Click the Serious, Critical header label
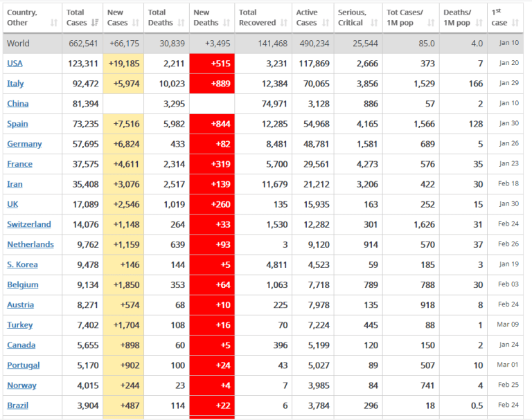The width and height of the screenshot is (532, 420). pos(352,17)
